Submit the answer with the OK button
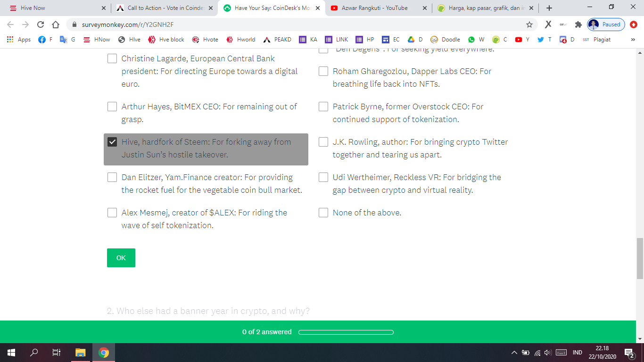The width and height of the screenshot is (644, 362). [x=121, y=258]
